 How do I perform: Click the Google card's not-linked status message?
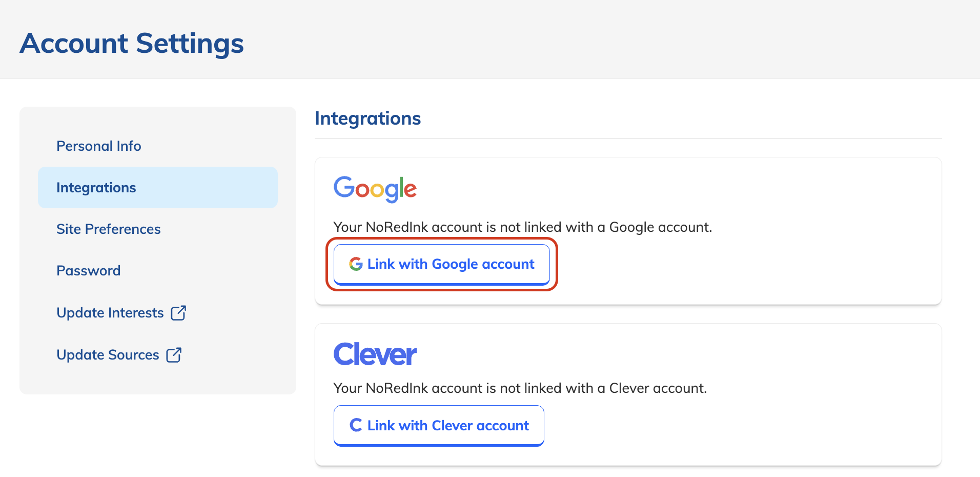pyautogui.click(x=522, y=227)
